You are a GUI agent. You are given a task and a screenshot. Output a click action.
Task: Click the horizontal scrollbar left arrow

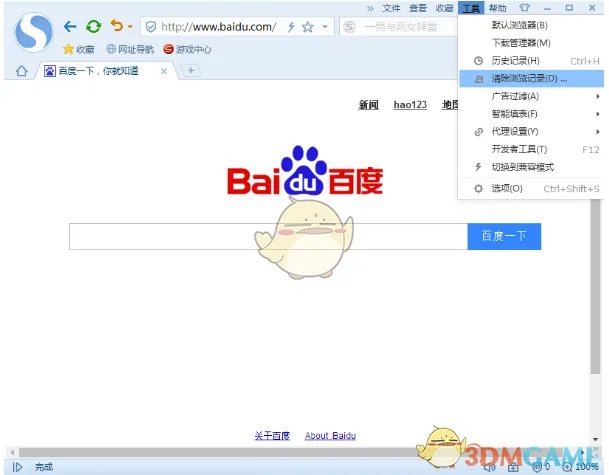pyautogui.click(x=12, y=452)
